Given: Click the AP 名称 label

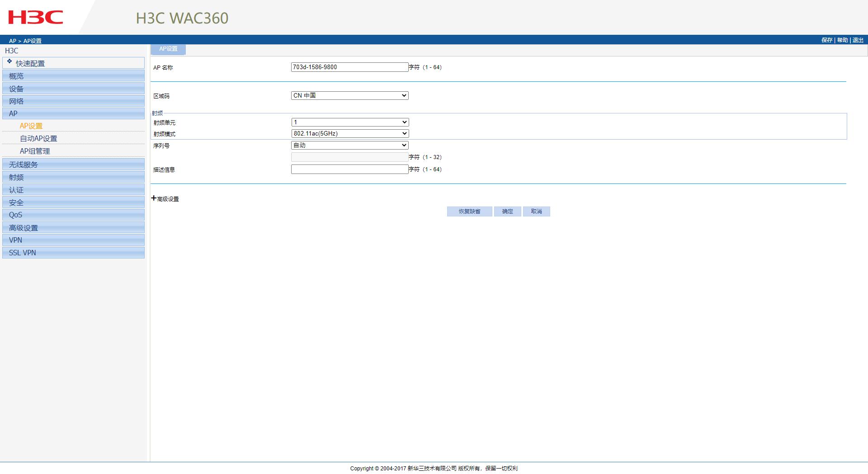Looking at the screenshot, I should tap(163, 68).
